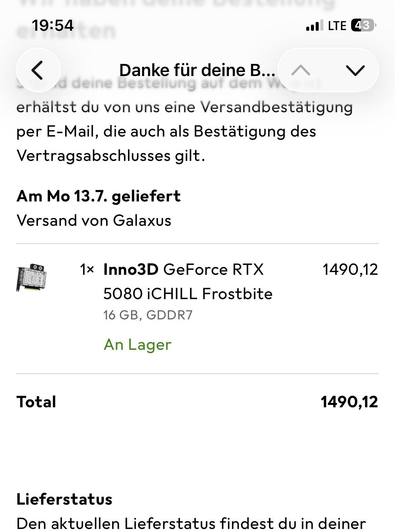
Task: Tap the 16 GB, GDDR7 specification line
Action: (148, 315)
